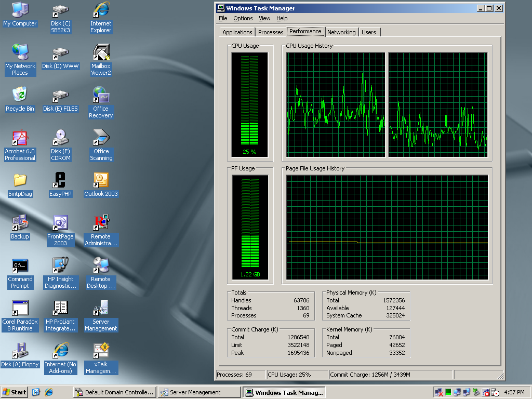The image size is (532, 399).
Task: Select the Disk (F) CDROM shortcut
Action: click(60, 145)
